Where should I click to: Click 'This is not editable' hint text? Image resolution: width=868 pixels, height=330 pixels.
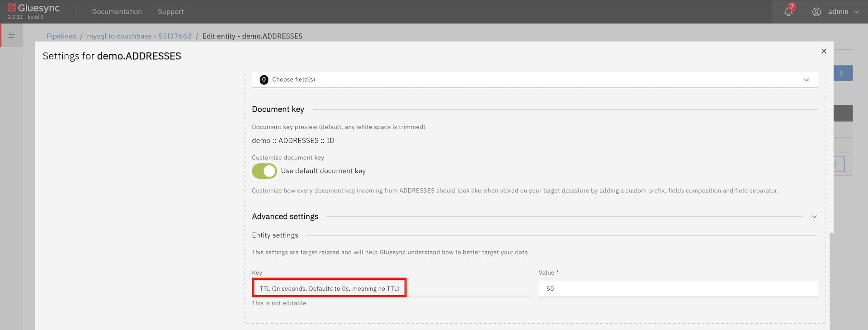[279, 303]
